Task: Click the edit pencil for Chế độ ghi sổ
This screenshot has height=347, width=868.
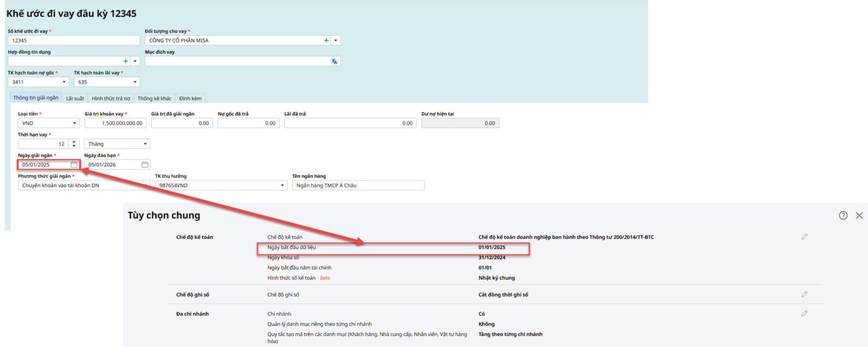Action: coord(805,294)
